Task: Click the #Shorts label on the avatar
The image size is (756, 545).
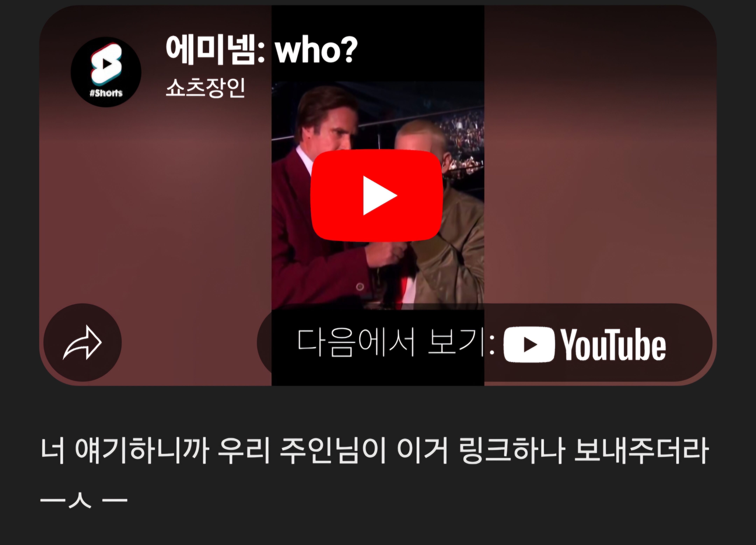Action: (106, 93)
